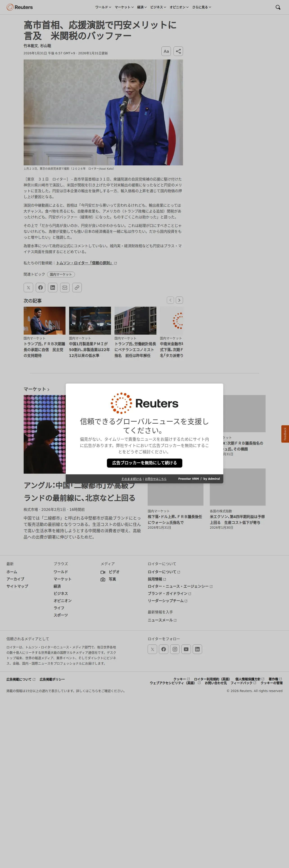Open author 杉山聡 link
Screen dimensions: 289x868
coord(46,46)
